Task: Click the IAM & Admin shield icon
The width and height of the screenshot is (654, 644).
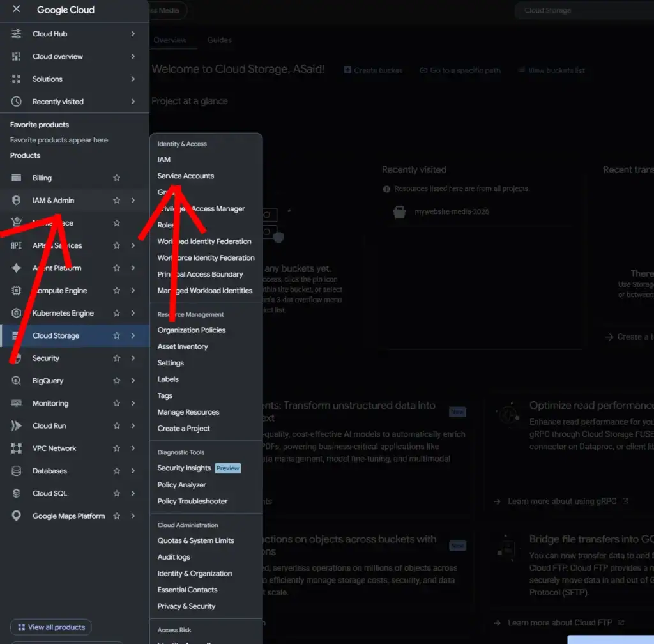Action: pyautogui.click(x=16, y=200)
